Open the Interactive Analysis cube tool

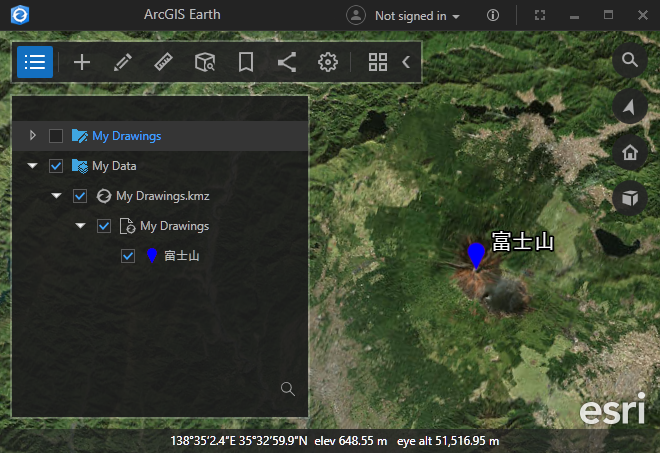pyautogui.click(x=205, y=62)
